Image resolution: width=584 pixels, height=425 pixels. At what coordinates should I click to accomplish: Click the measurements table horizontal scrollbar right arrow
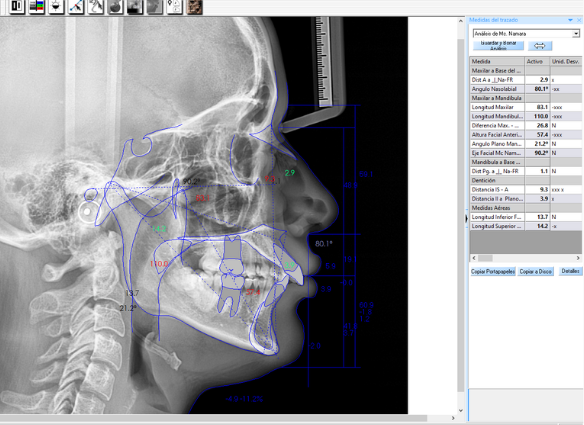point(578,258)
